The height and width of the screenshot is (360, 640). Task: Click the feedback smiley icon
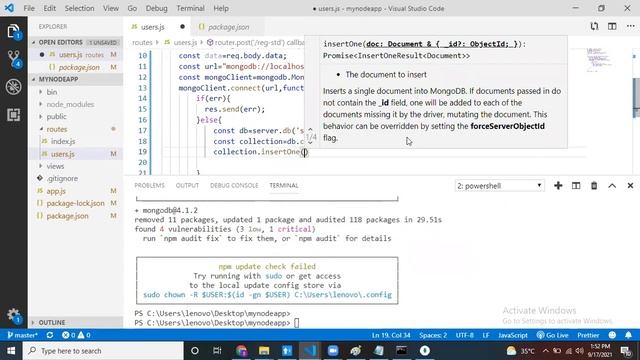point(612,335)
